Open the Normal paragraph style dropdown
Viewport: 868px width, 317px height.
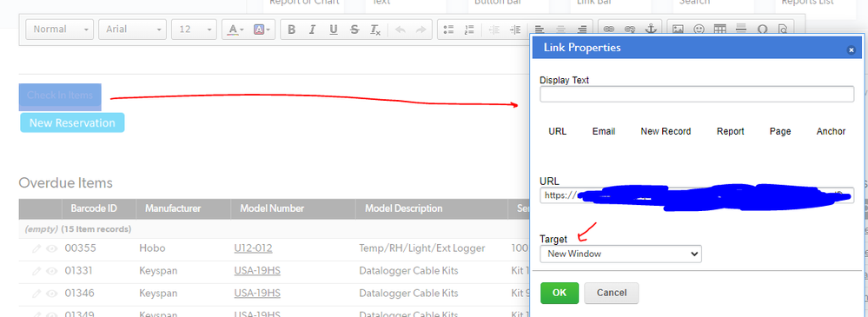(x=60, y=30)
